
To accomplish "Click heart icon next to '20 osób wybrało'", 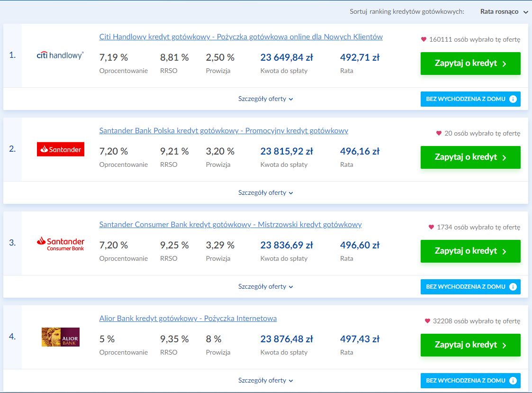I will coord(439,133).
